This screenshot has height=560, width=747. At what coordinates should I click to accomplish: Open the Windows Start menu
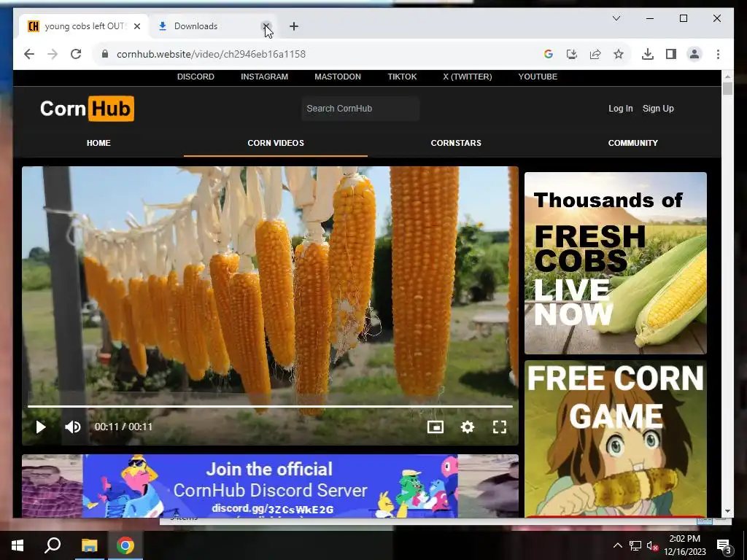(18, 545)
